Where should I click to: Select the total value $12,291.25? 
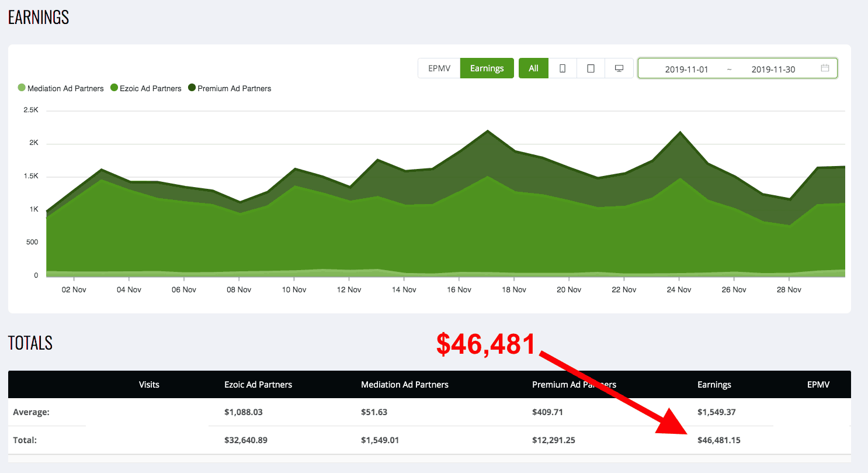554,440
